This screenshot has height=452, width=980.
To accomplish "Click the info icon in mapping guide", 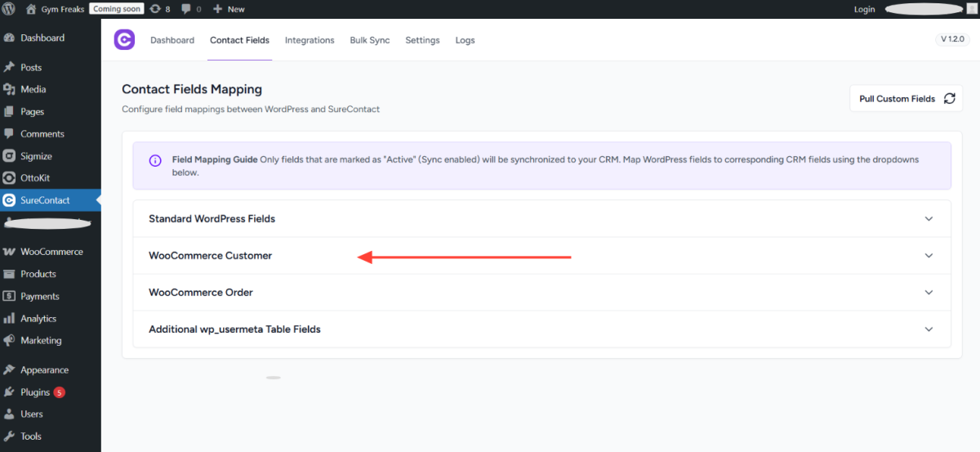I will click(155, 160).
